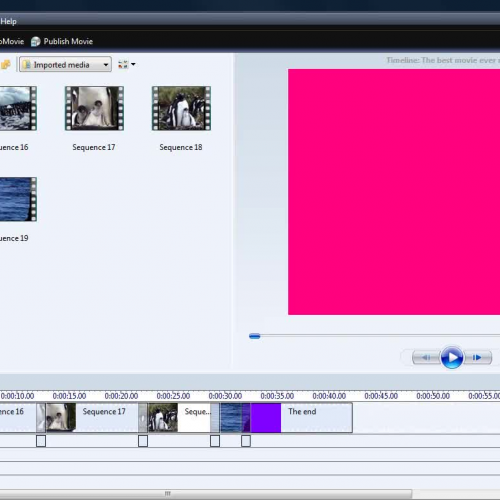500x500 pixels.
Task: Open the thumbnail Views dropdown button
Action: pos(127,64)
